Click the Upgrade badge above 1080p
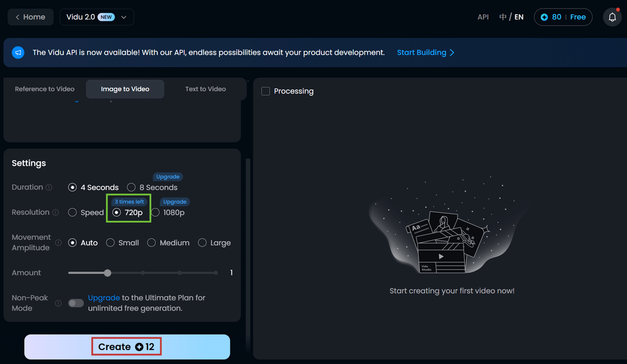This screenshot has height=364, width=627. (175, 202)
